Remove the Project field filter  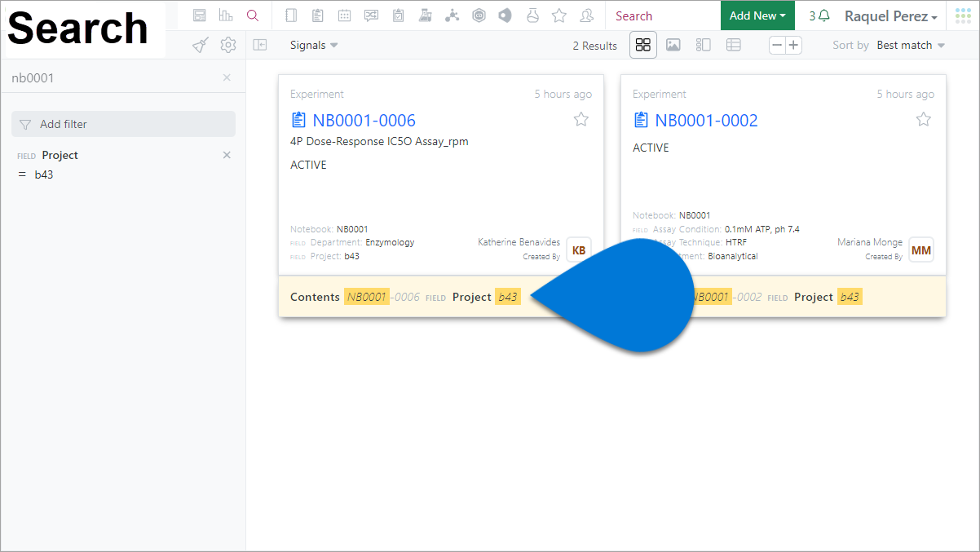(x=227, y=155)
